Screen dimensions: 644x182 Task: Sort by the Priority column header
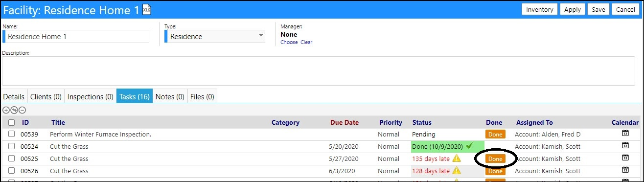[x=391, y=123]
